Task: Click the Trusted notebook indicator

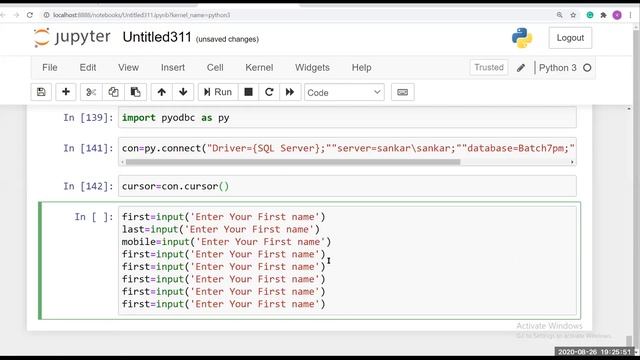Action: click(x=489, y=67)
